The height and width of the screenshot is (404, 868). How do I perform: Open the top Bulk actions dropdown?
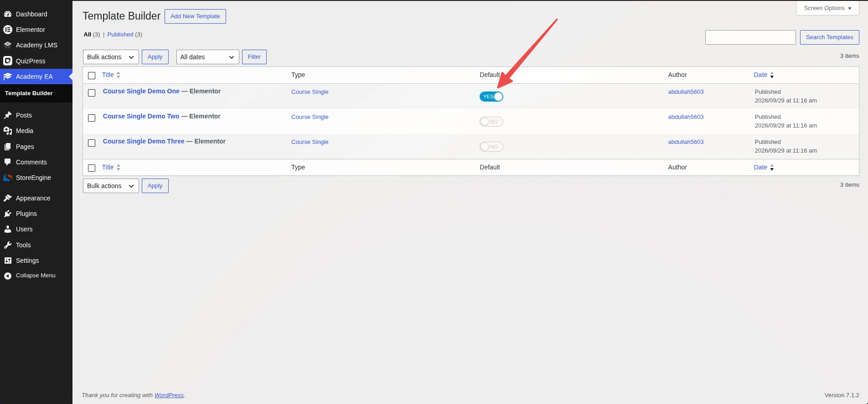111,57
